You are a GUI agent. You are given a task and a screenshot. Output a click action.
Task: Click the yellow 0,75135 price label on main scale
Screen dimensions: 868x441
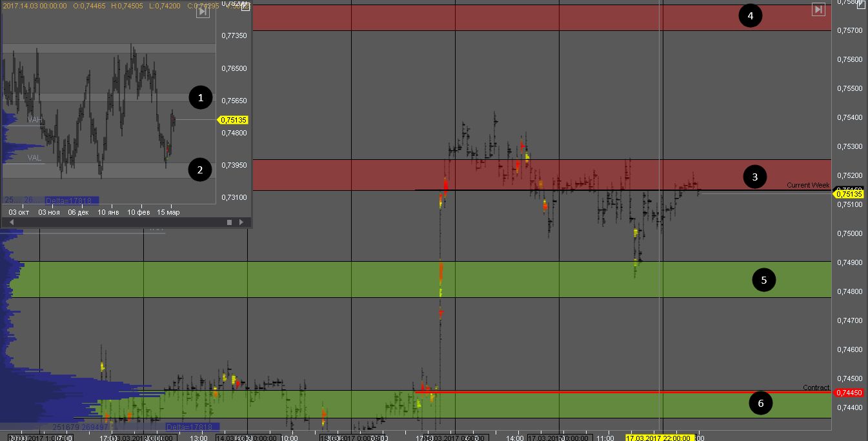click(849, 193)
